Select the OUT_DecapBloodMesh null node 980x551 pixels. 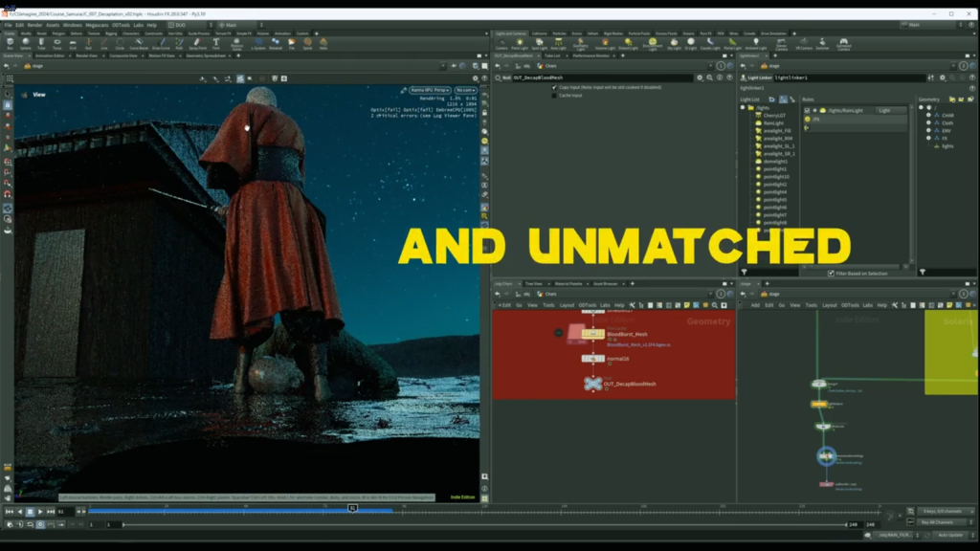(592, 384)
